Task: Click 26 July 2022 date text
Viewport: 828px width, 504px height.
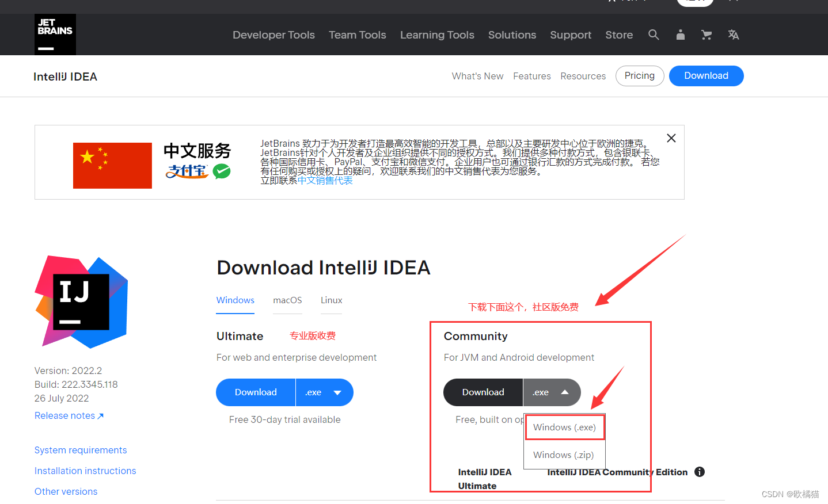Action: (62, 398)
